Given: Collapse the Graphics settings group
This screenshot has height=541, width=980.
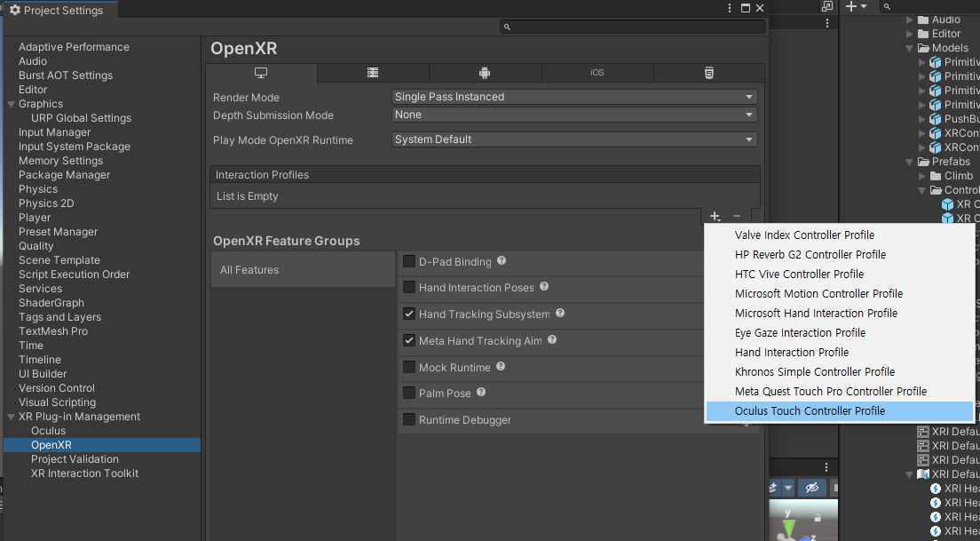Looking at the screenshot, I should 11,104.
